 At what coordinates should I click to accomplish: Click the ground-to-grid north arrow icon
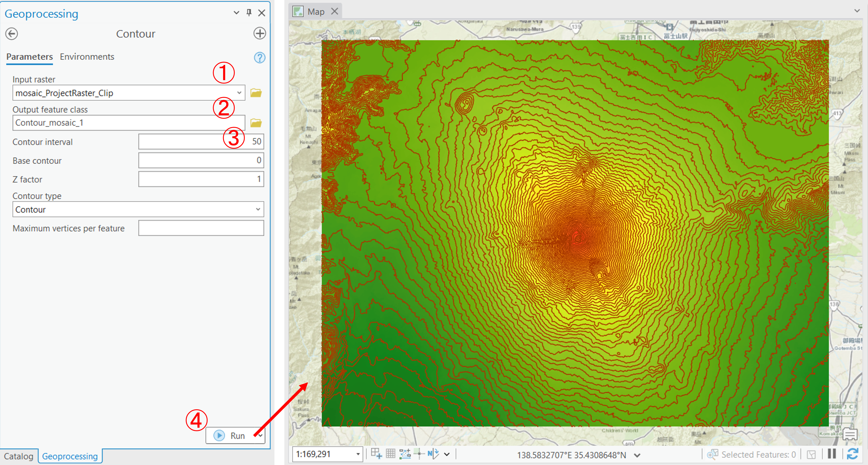433,454
